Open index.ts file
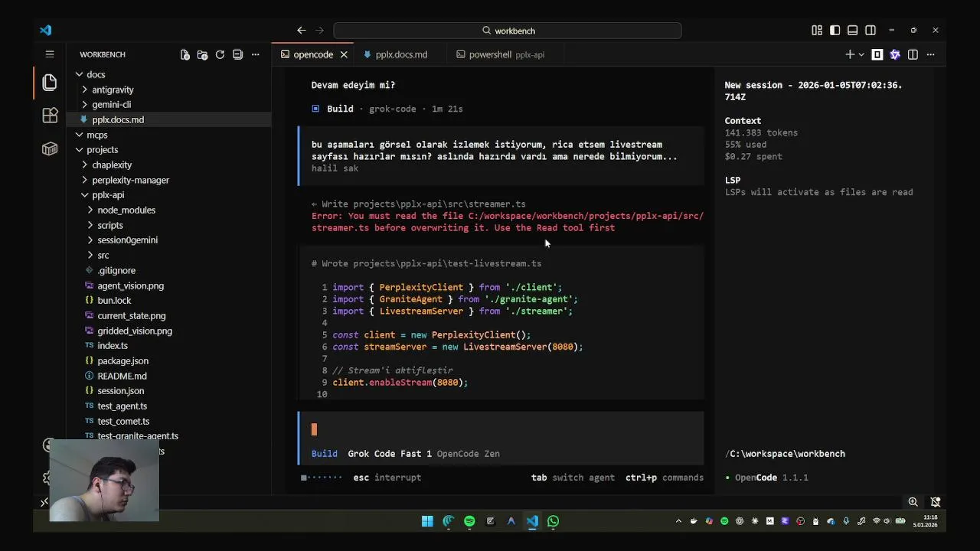 coord(113,345)
